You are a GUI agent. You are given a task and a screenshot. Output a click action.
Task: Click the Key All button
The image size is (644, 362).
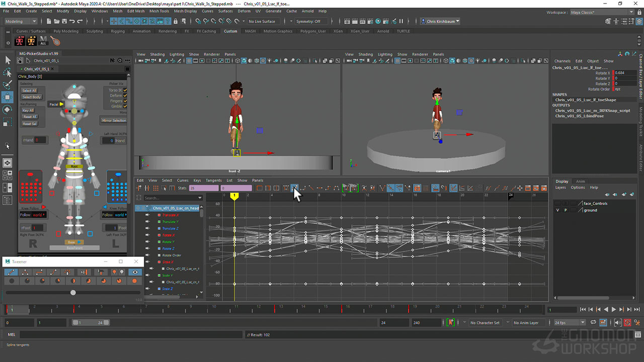[28, 111]
